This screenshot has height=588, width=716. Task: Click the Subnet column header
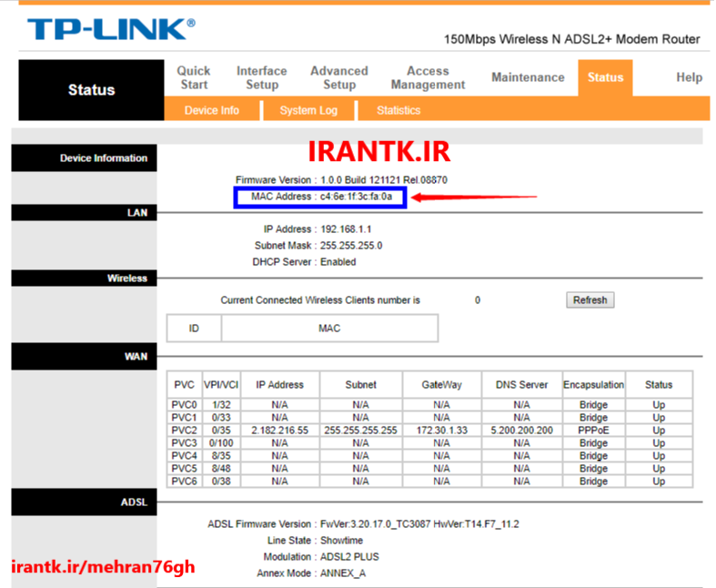(361, 385)
